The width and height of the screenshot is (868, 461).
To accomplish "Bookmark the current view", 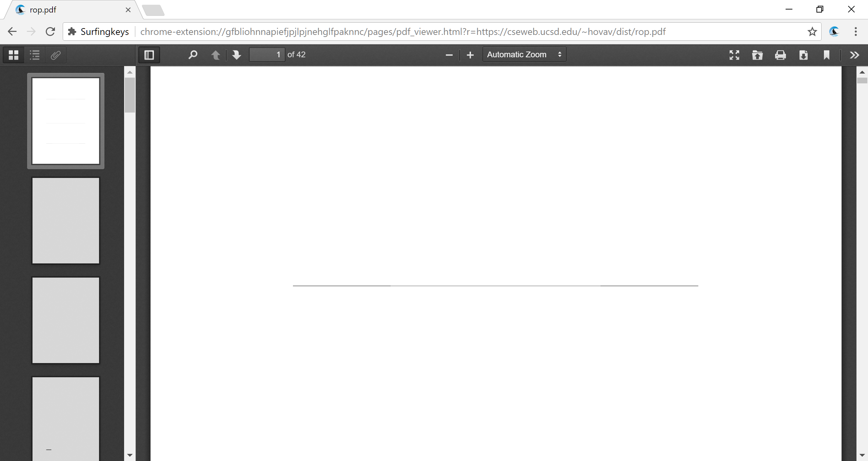I will 827,55.
